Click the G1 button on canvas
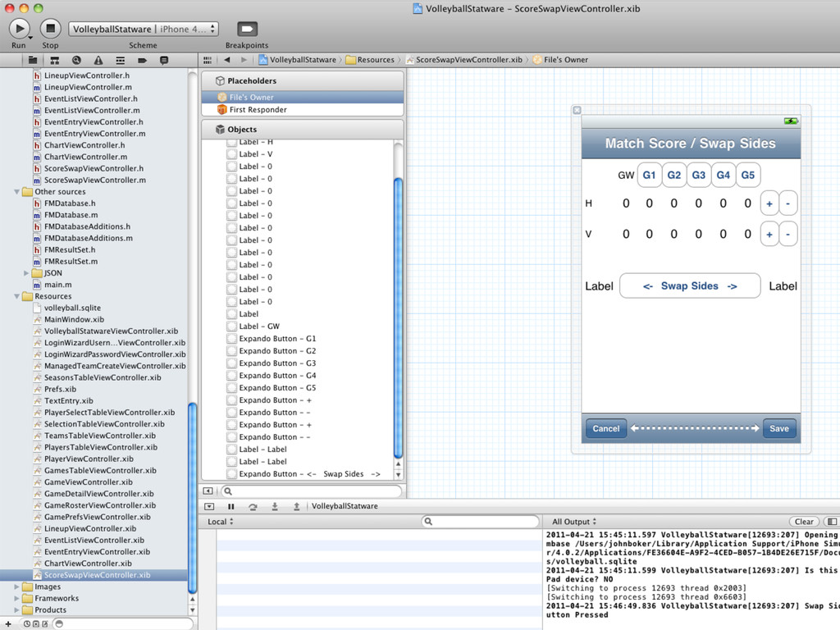 [650, 176]
